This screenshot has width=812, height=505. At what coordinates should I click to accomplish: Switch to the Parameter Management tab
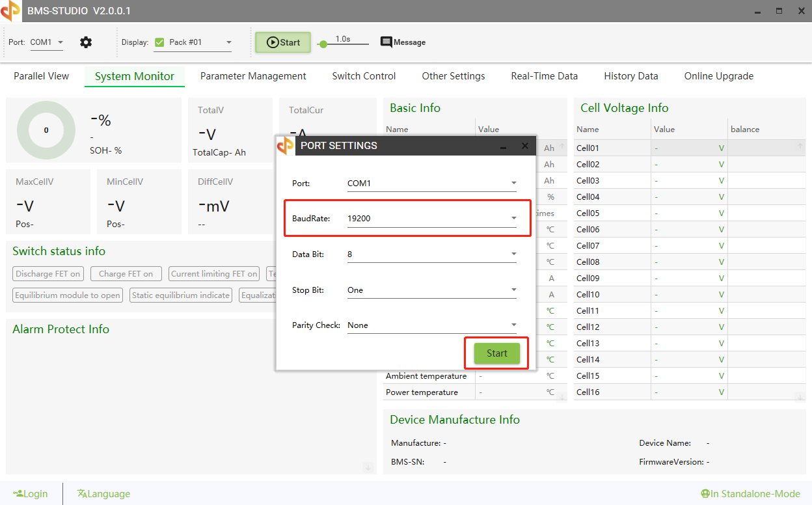[x=253, y=75]
